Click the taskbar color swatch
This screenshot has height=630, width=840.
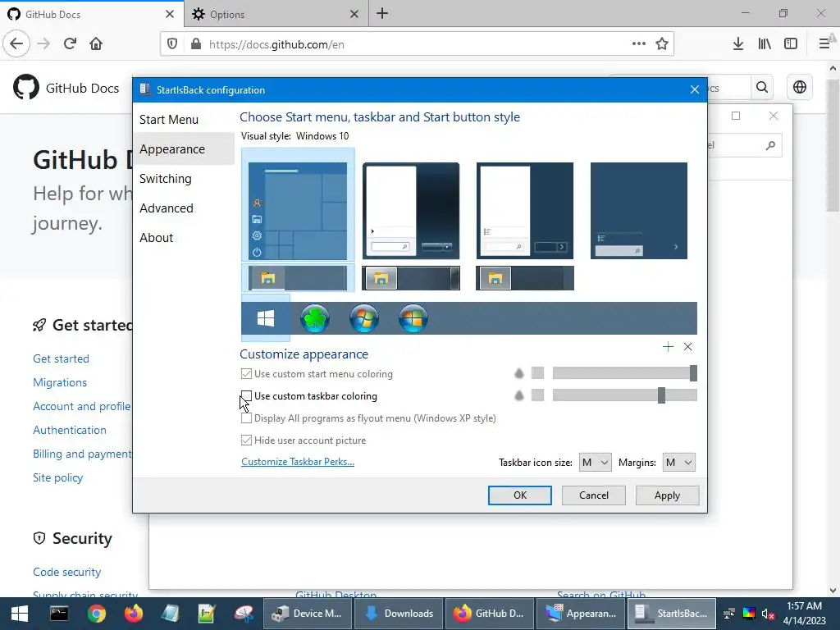[x=537, y=395]
